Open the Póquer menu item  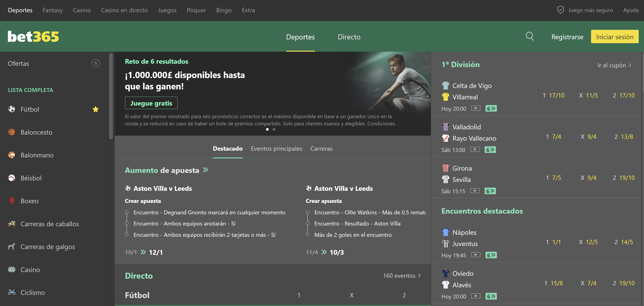click(x=196, y=10)
